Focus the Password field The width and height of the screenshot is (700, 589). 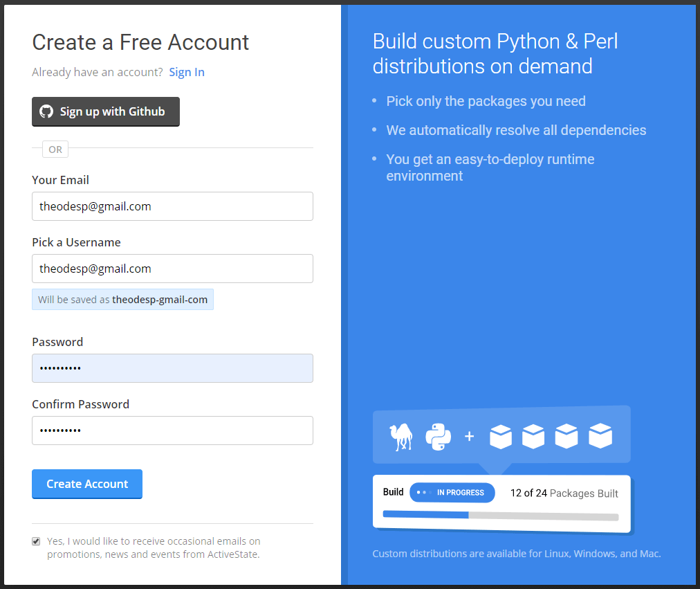click(x=172, y=368)
